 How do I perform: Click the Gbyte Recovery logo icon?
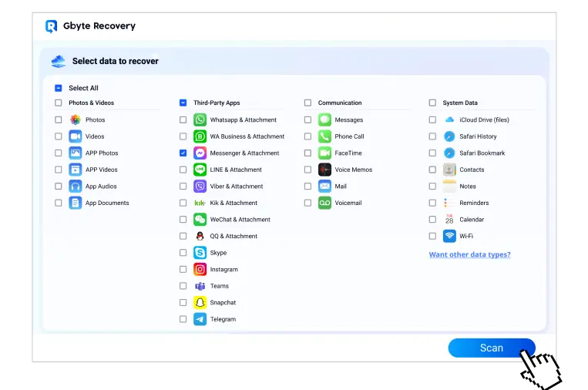pyautogui.click(x=52, y=26)
